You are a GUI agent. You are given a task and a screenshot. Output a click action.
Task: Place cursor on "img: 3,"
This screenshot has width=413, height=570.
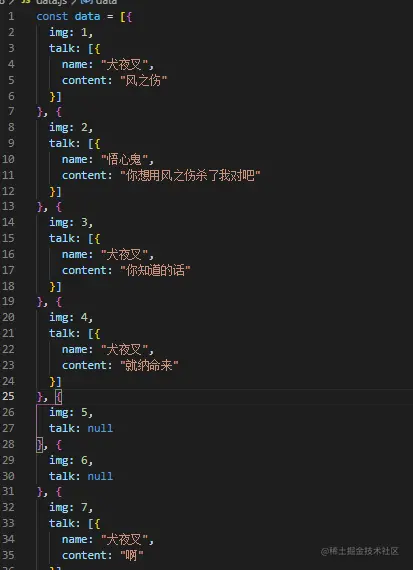pos(71,222)
